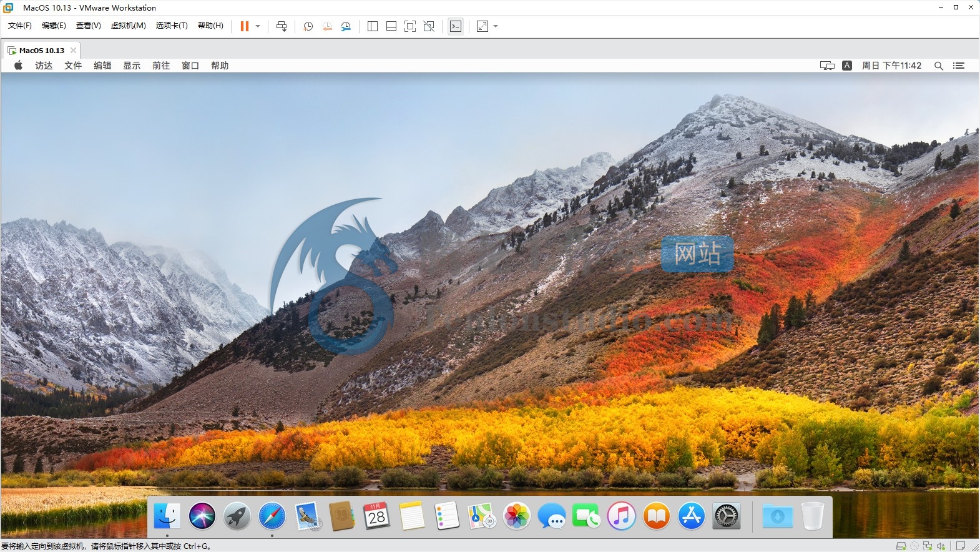Click the network adapter status icon
The width and height of the screenshot is (980, 552).
click(928, 546)
